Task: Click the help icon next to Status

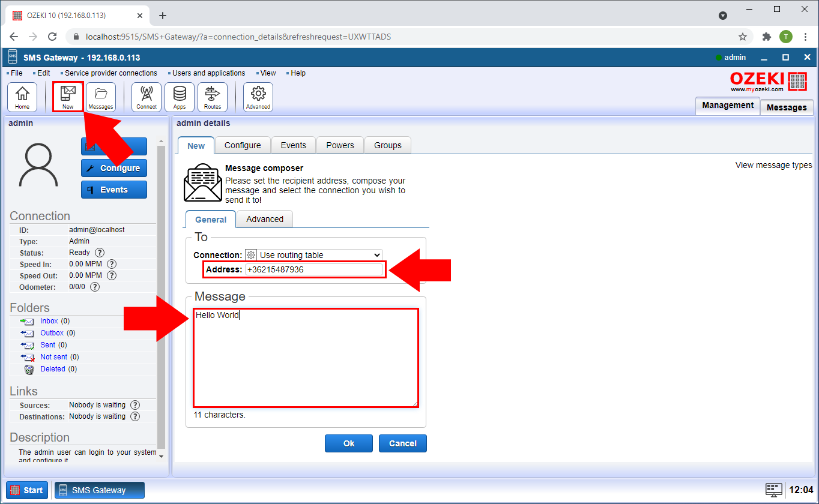Action: (x=100, y=253)
